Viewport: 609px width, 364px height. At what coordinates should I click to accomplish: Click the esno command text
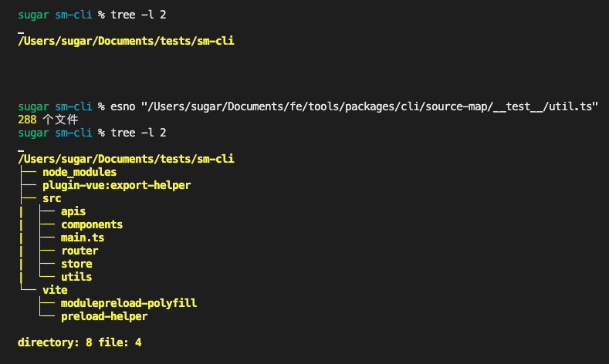123,106
